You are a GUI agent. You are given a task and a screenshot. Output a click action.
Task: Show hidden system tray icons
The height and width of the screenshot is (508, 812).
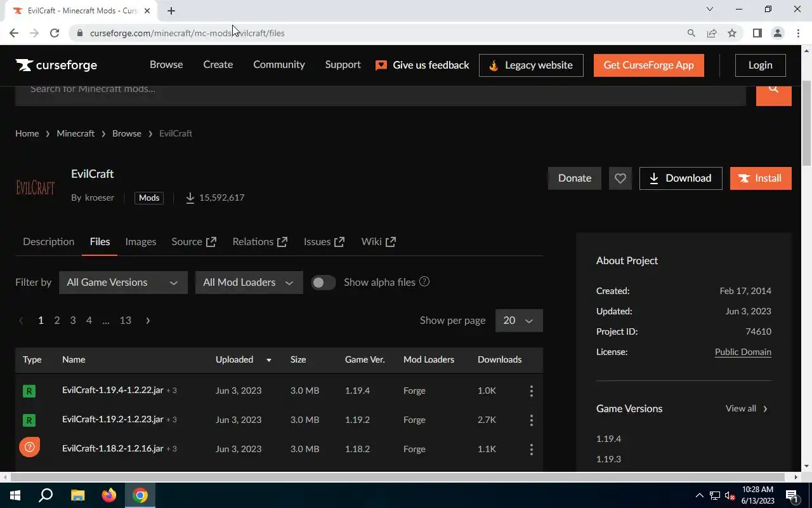click(699, 495)
